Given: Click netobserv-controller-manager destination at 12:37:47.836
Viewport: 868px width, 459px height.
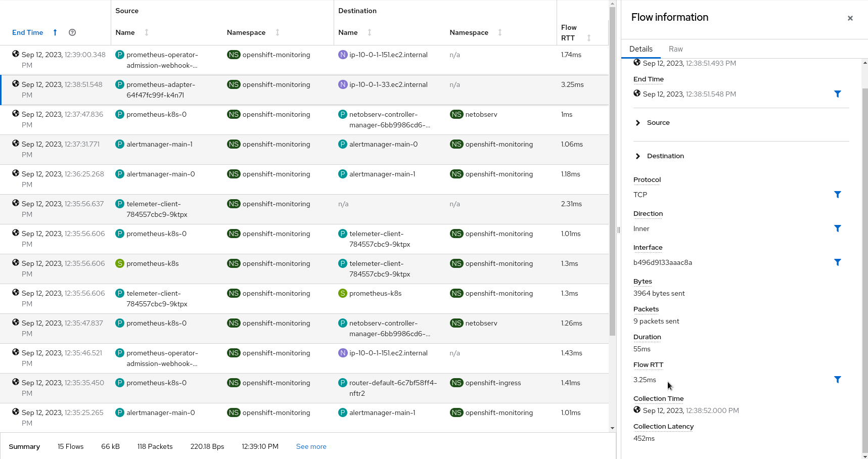Looking at the screenshot, I should point(389,120).
